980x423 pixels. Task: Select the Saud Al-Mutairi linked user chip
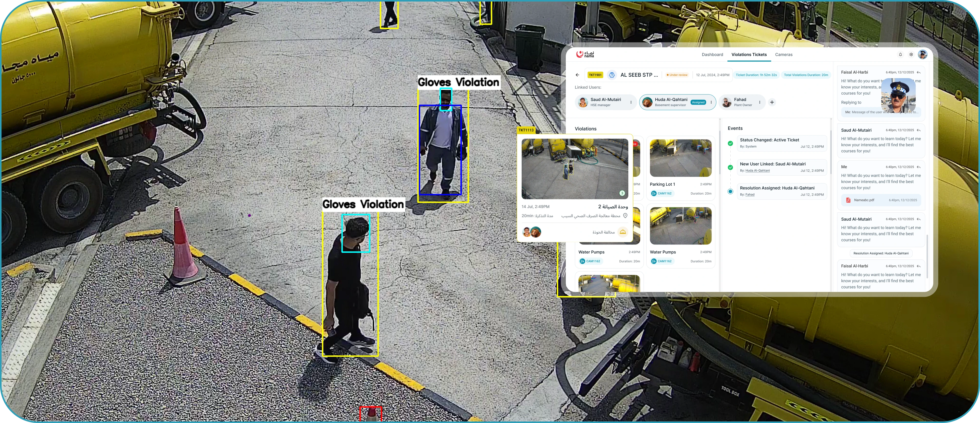(x=606, y=102)
